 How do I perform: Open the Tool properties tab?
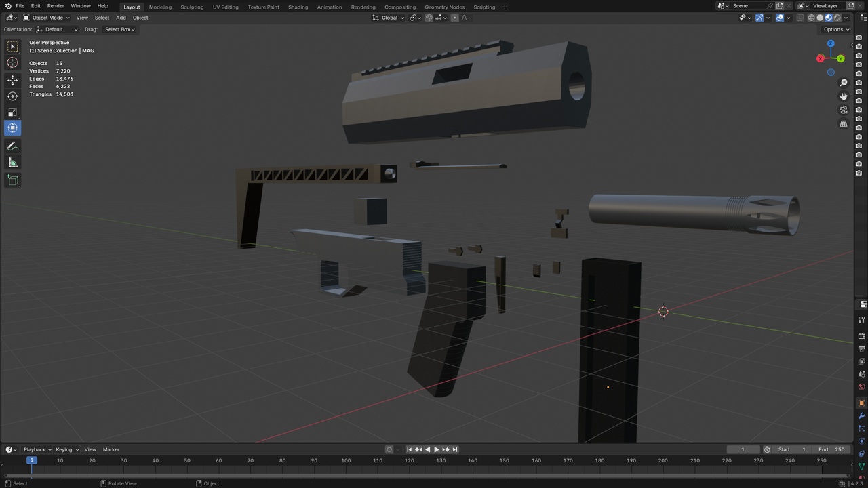tap(862, 320)
